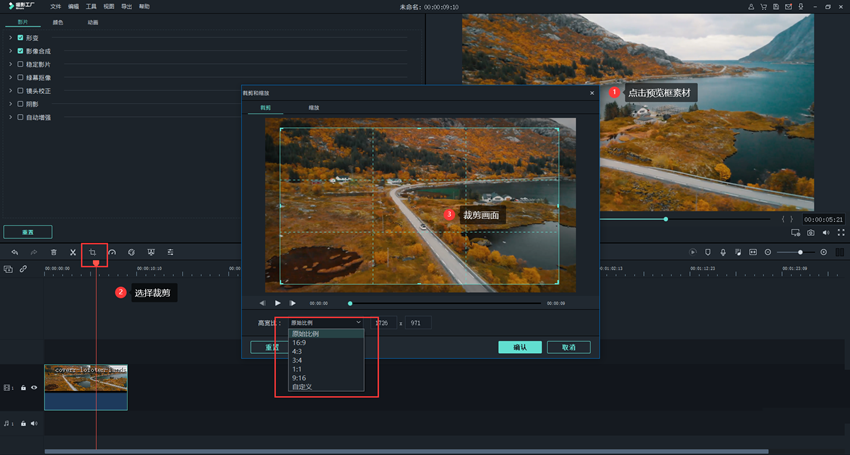The image size is (850, 455).
Task: Open the preview quality display settings icon
Action: coord(795,233)
